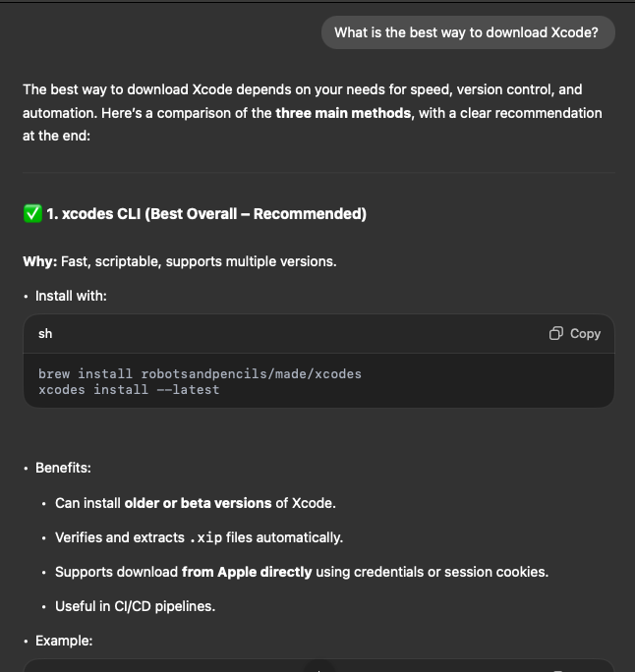Click the "sh" language label of the code block

pos(45,333)
